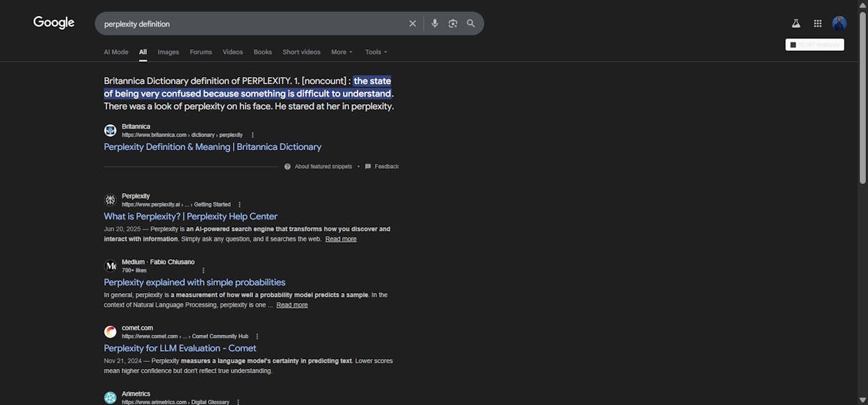Switch to Short videos tab
This screenshot has height=405, width=868.
(x=302, y=52)
